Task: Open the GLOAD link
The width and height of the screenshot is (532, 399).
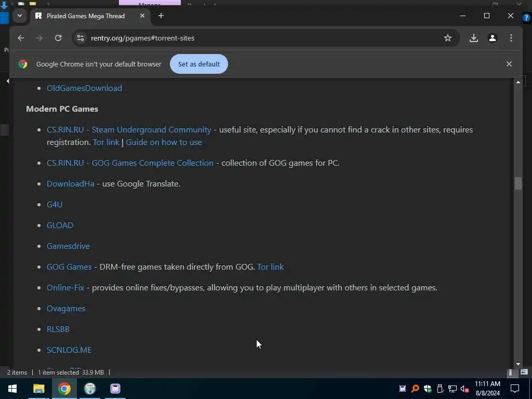Action: (60, 225)
